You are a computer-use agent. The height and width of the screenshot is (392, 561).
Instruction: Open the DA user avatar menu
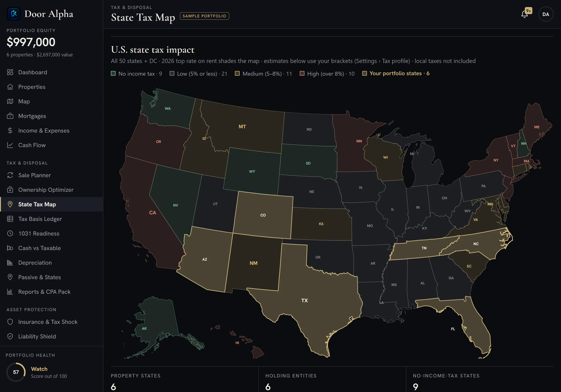(x=545, y=14)
